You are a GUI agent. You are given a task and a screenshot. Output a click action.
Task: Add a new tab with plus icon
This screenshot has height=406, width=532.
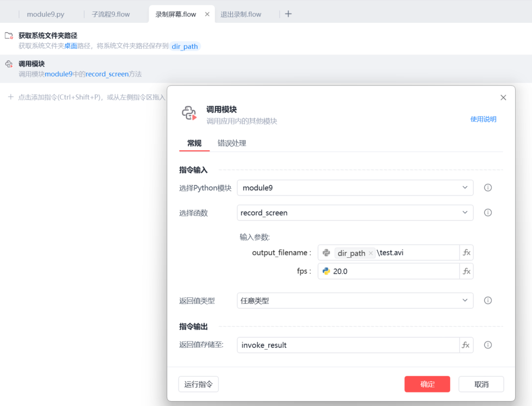pyautogui.click(x=288, y=14)
